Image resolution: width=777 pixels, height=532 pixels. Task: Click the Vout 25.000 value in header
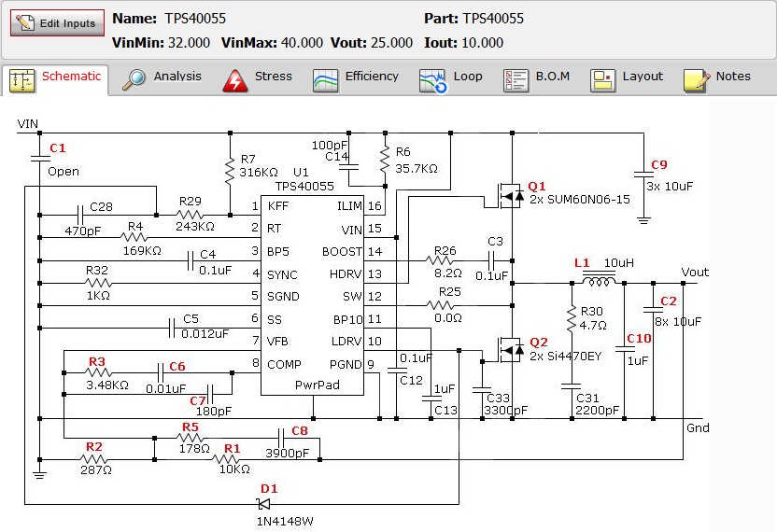391,43
